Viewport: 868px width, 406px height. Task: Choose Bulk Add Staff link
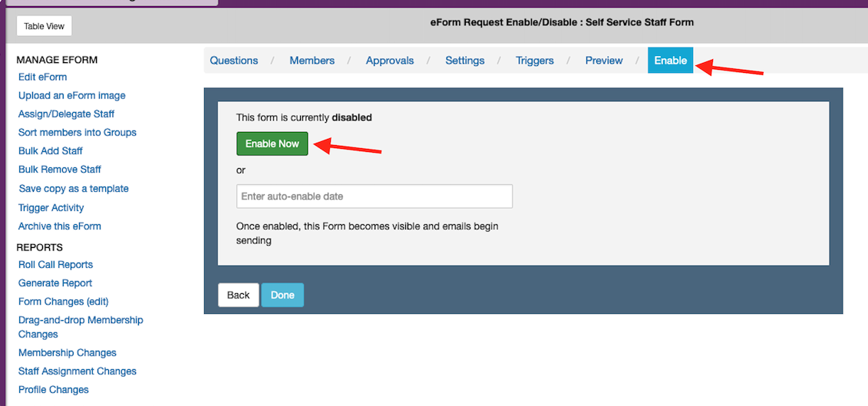point(50,151)
